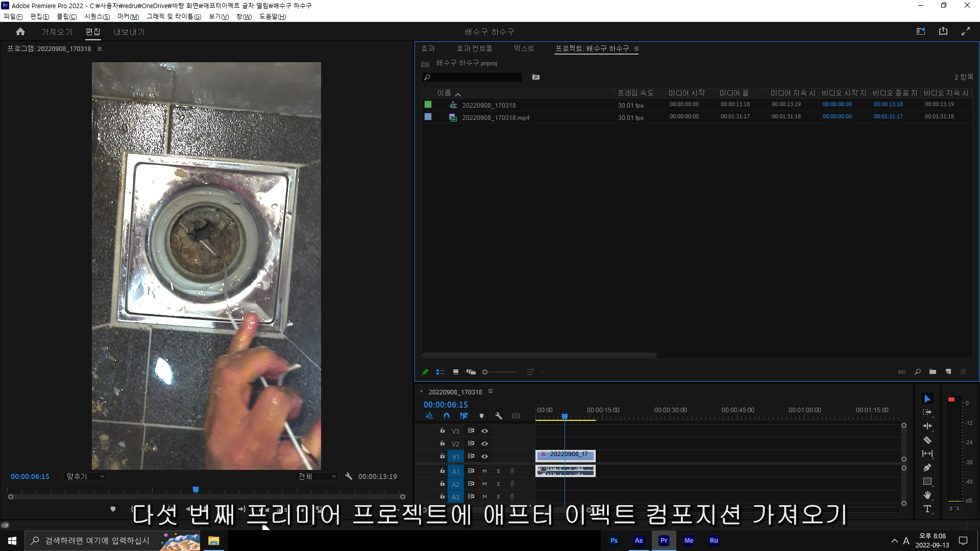980x551 pixels.
Task: Switch to the 효과 컨트롤 tab
Action: [474, 48]
